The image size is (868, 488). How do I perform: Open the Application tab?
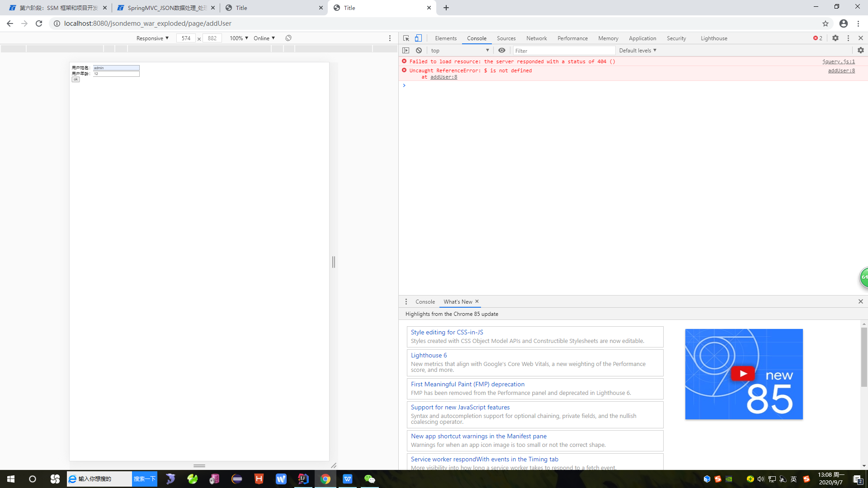[642, 38]
